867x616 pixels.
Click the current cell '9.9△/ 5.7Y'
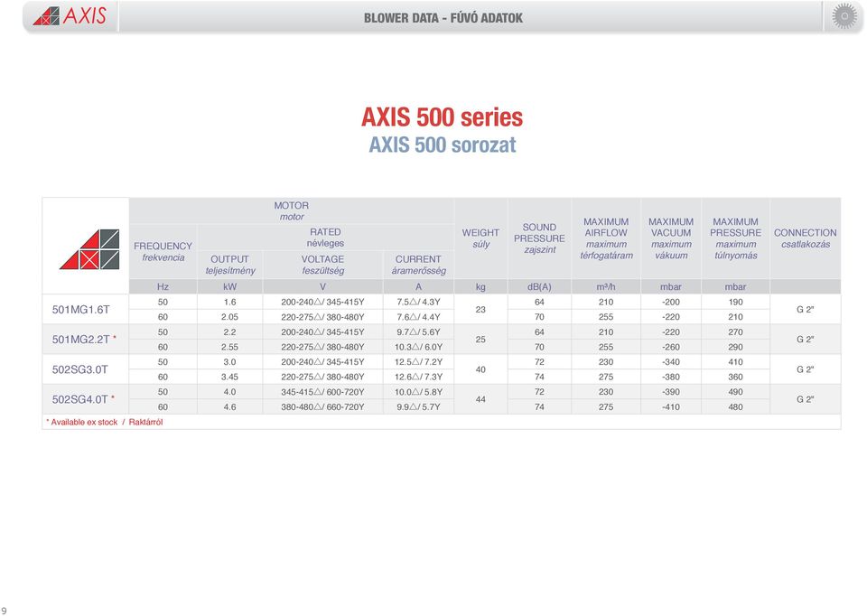pyautogui.click(x=418, y=407)
